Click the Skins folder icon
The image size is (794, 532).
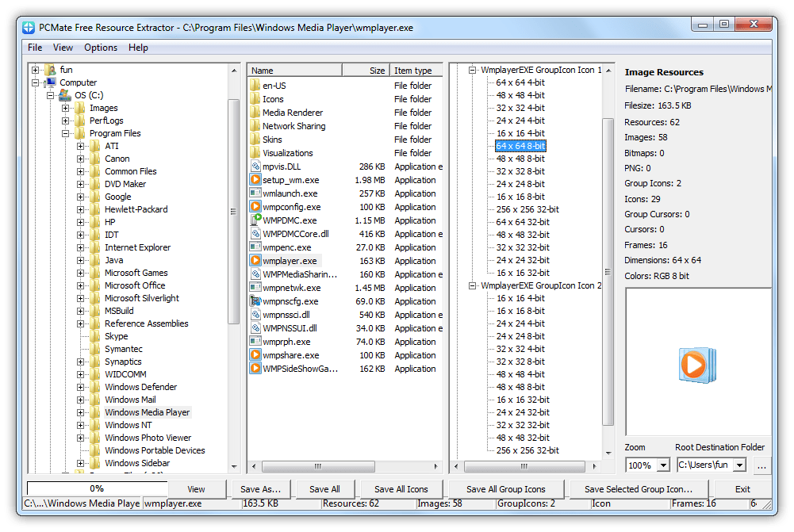(255, 140)
